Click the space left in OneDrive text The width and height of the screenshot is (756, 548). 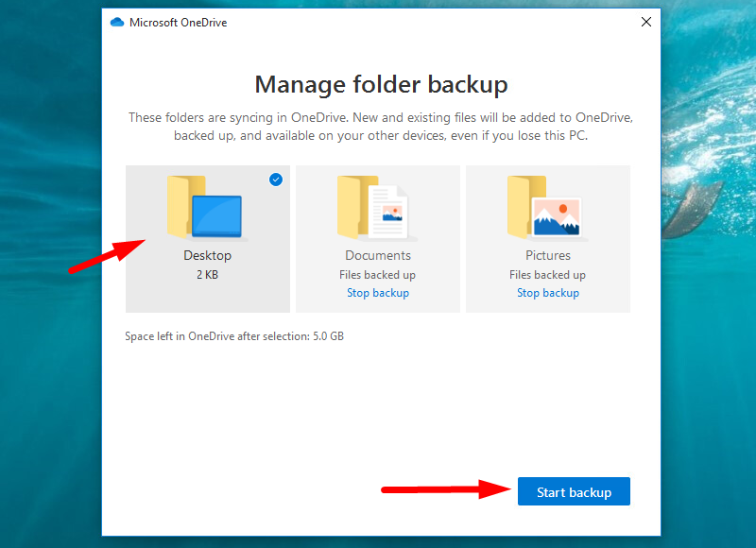click(x=234, y=336)
